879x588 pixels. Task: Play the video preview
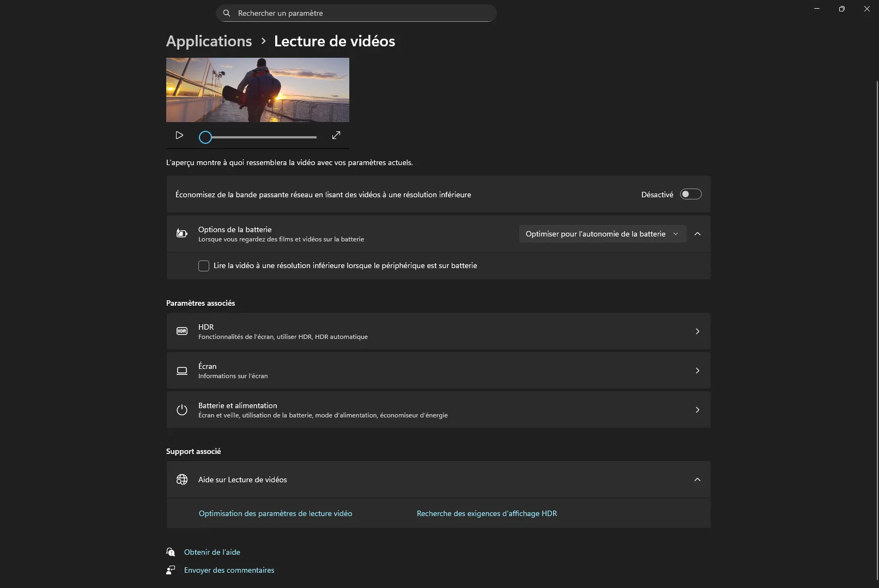click(x=179, y=135)
